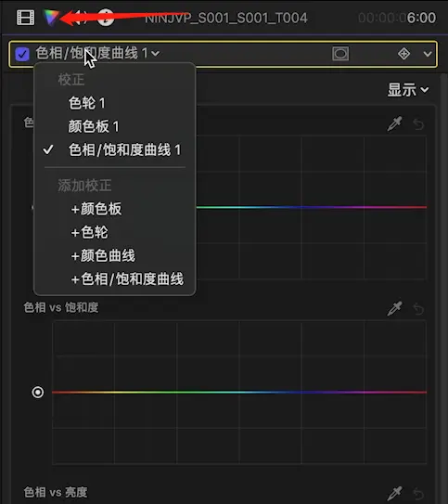The height and width of the screenshot is (504, 448).
Task: Click the timecode display 6:00
Action: (x=397, y=18)
